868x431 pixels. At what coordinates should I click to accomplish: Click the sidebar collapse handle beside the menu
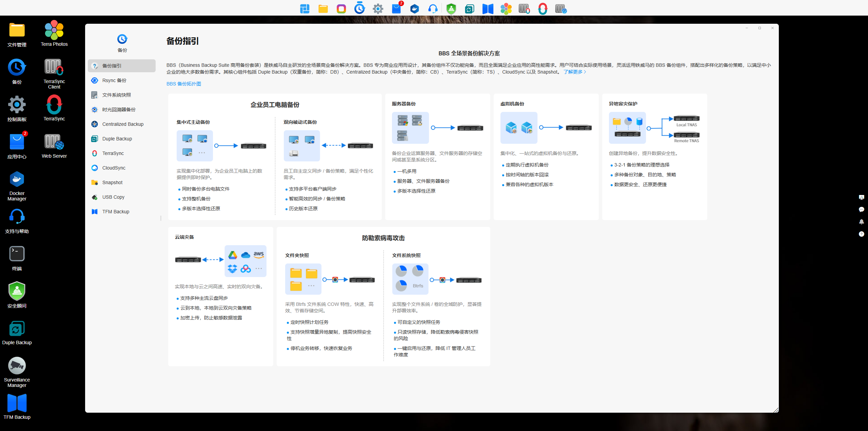pyautogui.click(x=161, y=218)
